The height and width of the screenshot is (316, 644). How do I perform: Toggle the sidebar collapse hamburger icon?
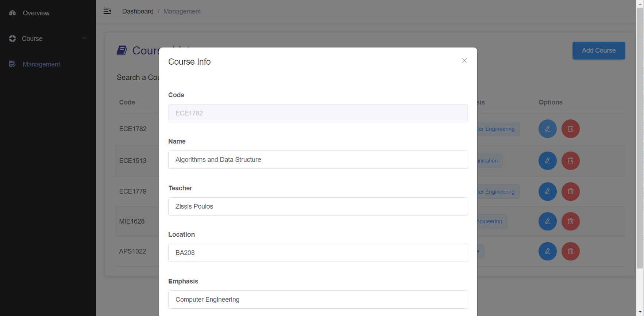click(x=107, y=11)
